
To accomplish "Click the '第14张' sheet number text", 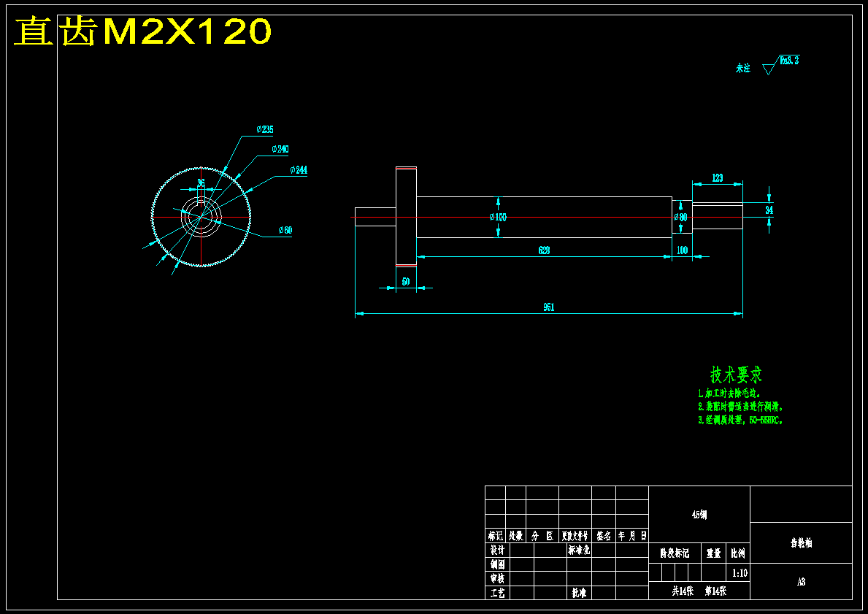I will tap(715, 591).
